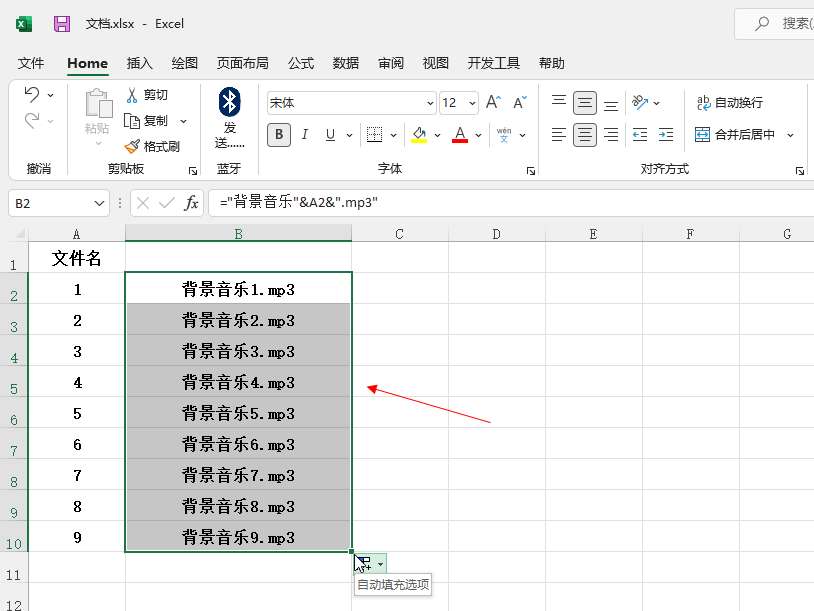Toggle Bold formatting

point(279,135)
